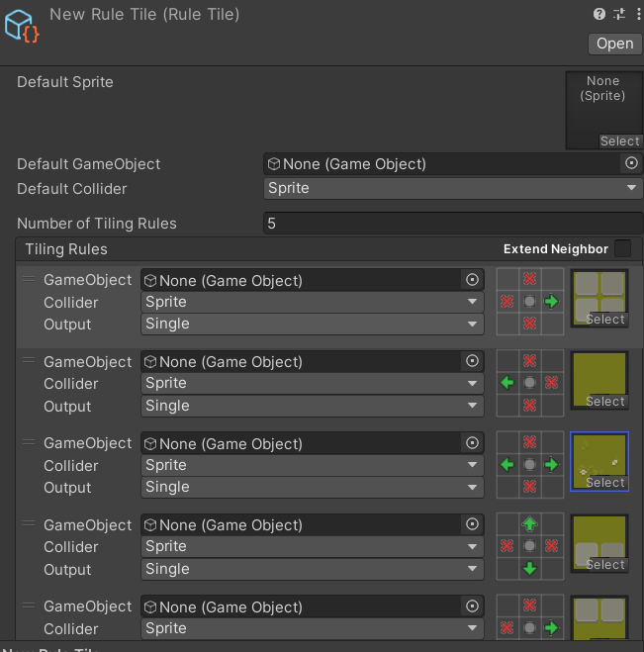
Task: Edit the Number of Tiling Rules field
Action: [453, 224]
